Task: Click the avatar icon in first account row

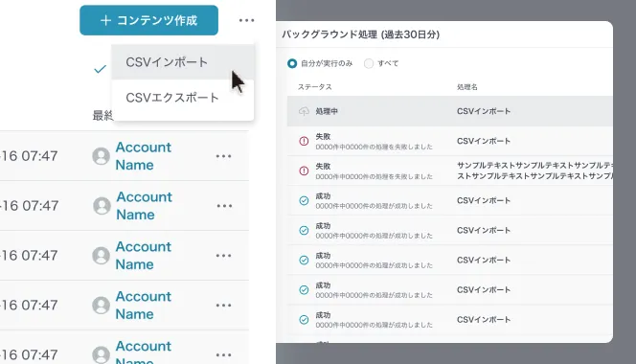Action: point(101,156)
